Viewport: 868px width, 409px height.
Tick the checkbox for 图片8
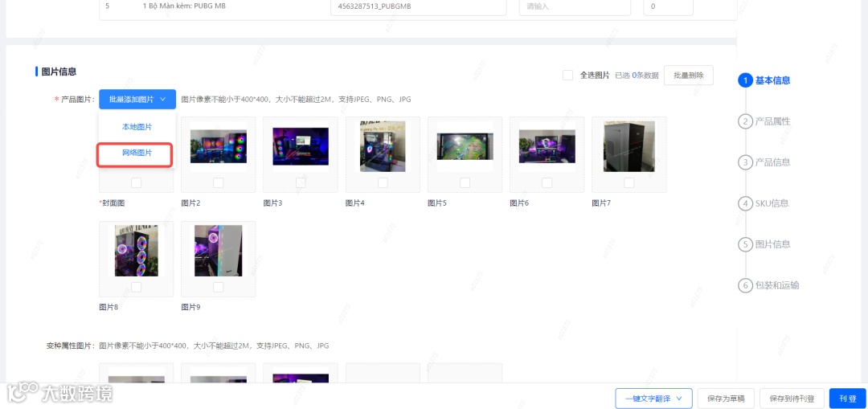(136, 287)
